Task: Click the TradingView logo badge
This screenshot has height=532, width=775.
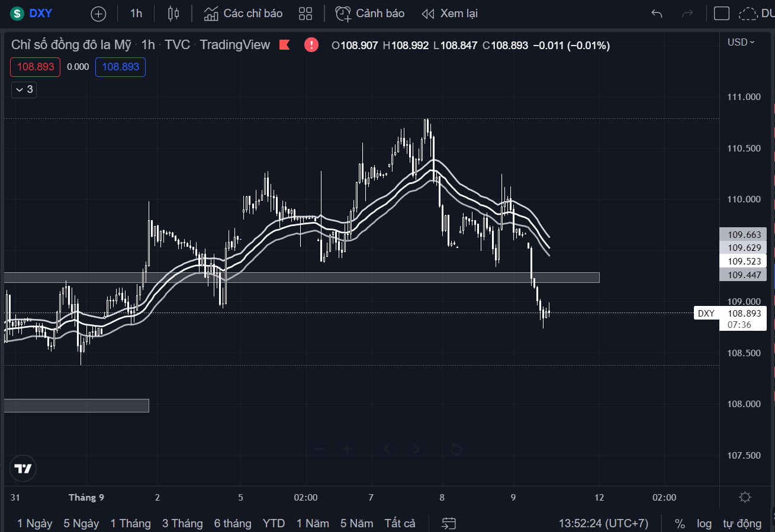Action: point(23,469)
